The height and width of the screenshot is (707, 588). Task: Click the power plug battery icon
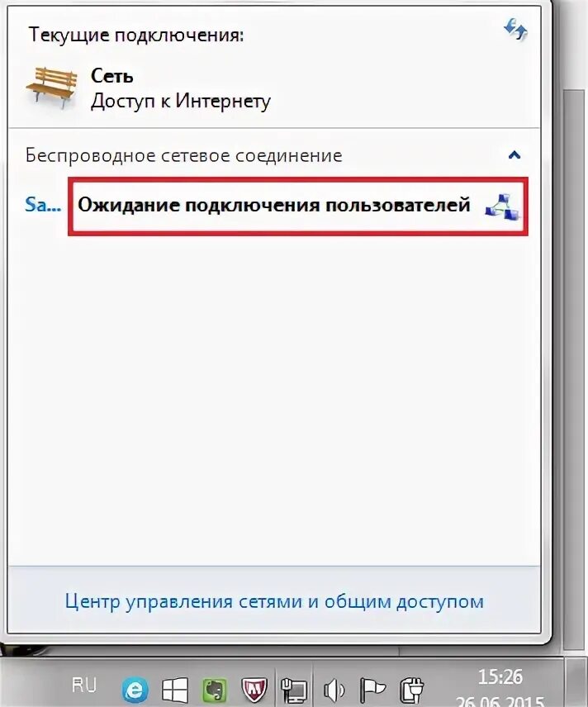[412, 690]
